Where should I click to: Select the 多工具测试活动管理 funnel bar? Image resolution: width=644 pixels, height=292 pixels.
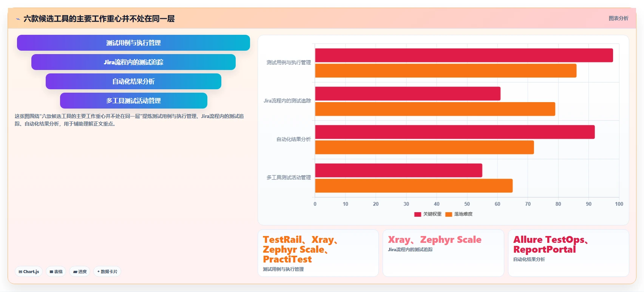point(133,101)
